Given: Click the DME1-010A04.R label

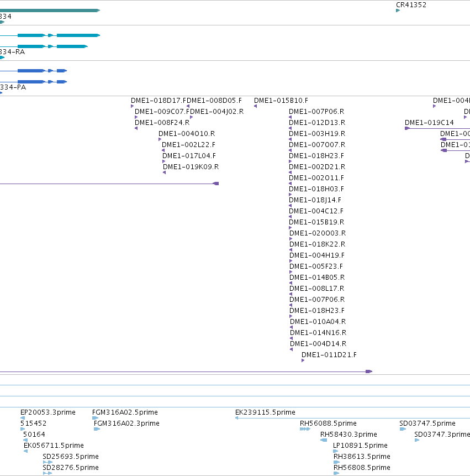Looking at the screenshot, I should (x=318, y=322).
